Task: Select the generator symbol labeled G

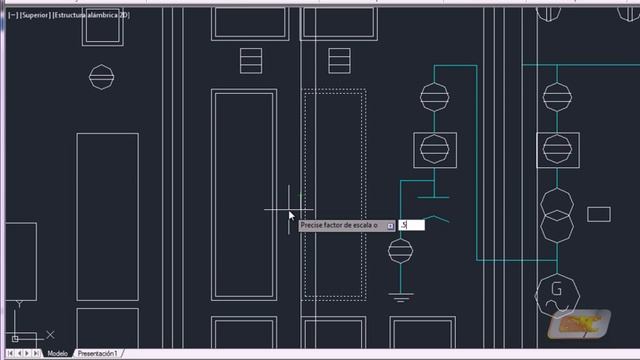Action: click(557, 296)
